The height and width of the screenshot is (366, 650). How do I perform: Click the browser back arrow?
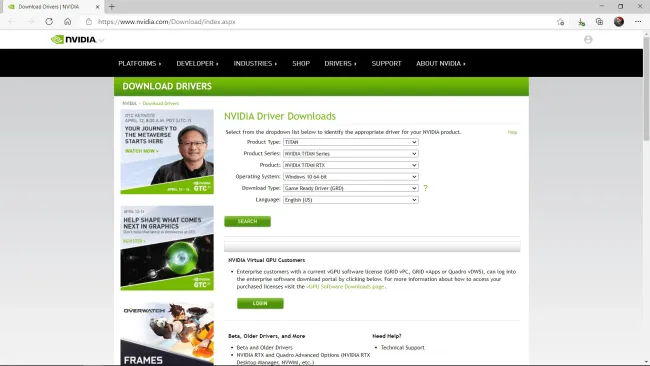[x=12, y=22]
